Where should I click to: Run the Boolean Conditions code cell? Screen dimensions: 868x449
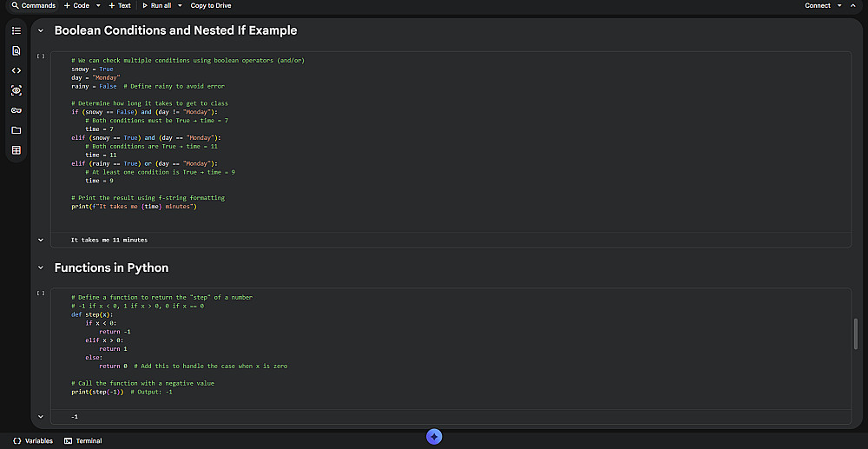point(41,56)
